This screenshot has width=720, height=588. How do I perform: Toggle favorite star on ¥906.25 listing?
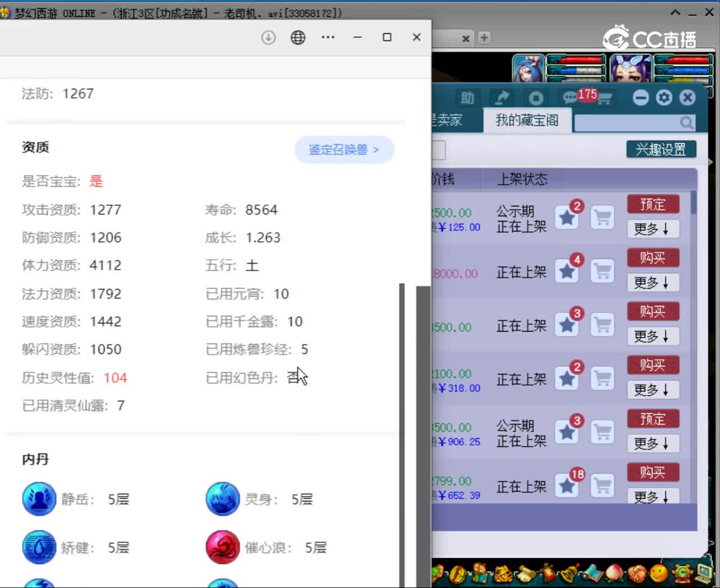[x=567, y=432]
